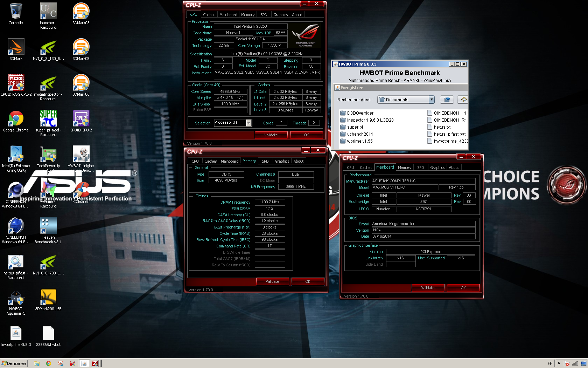588x368 pixels.
Task: Open the TechPowerUp GPU-Z desktop icon
Action: pos(48,158)
